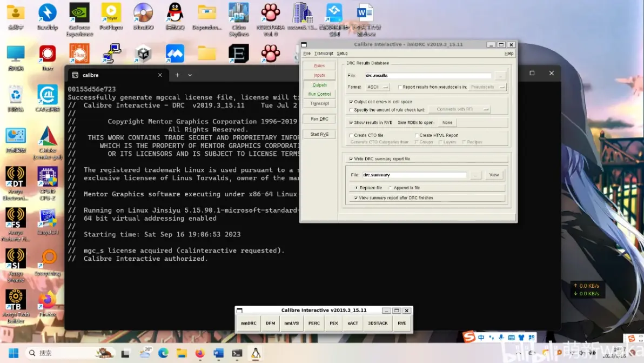Open terminal new-tab profile dropdown arrow
This screenshot has height=363, width=644.
coord(190,75)
